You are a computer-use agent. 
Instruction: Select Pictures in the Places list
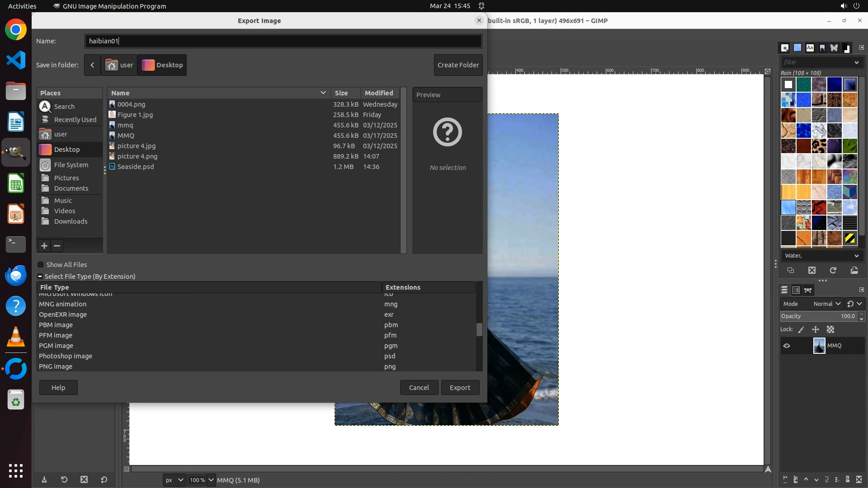coord(66,178)
